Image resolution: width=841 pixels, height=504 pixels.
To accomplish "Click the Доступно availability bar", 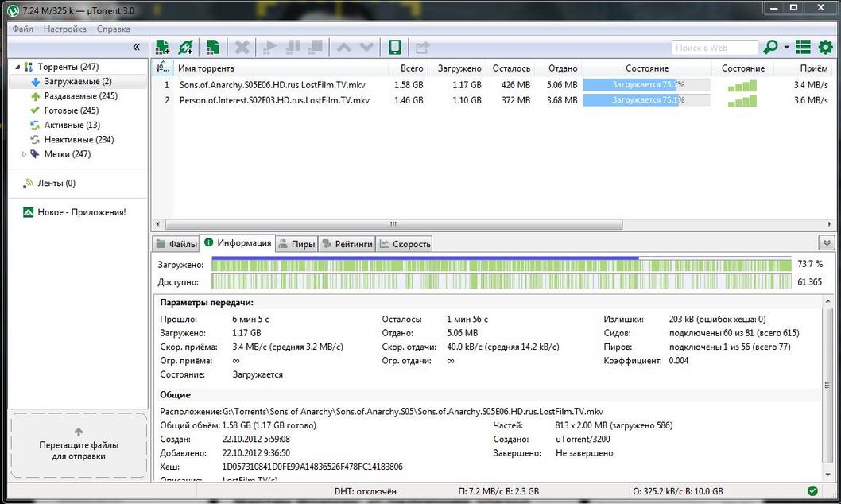I will [502, 281].
